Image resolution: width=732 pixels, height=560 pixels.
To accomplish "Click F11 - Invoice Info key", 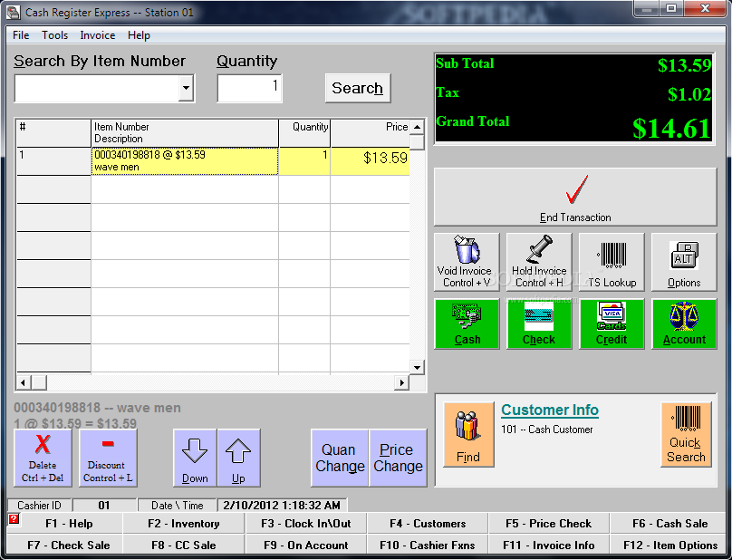I will click(548, 546).
